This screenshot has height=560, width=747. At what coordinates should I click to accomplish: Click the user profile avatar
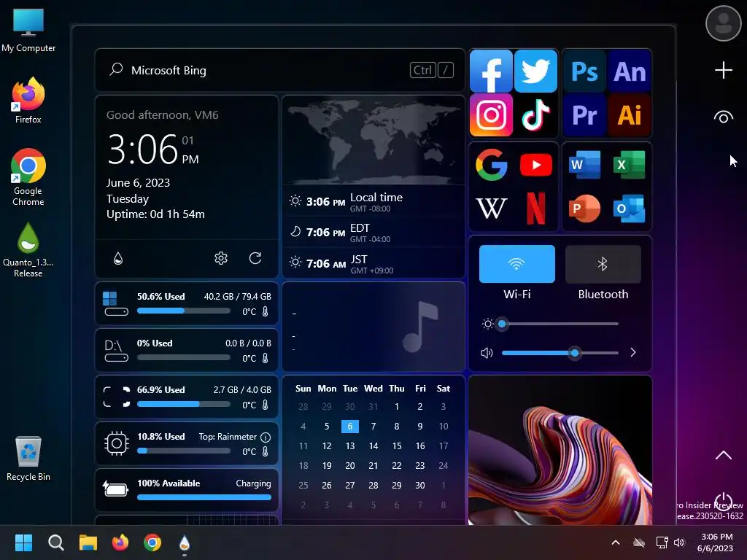[x=723, y=23]
